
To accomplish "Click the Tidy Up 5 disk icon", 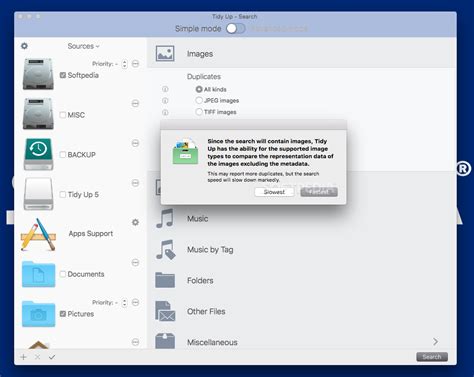I will (38, 194).
